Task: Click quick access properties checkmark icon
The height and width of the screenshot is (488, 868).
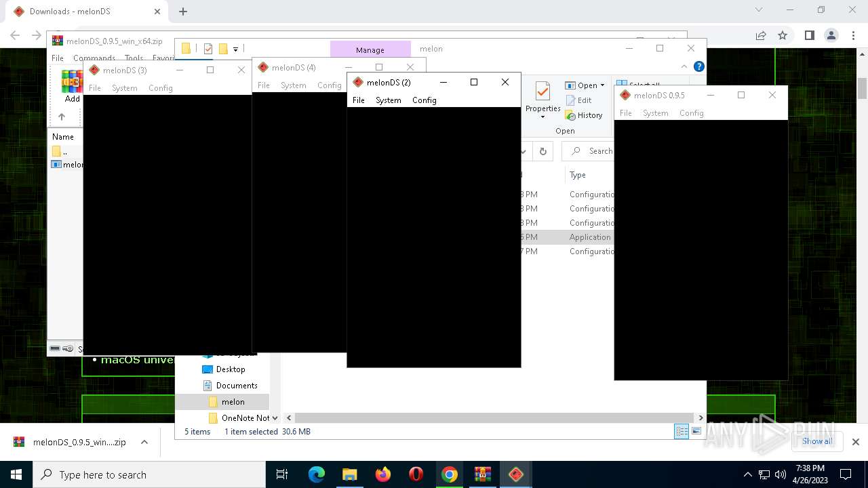Action: click(x=208, y=49)
